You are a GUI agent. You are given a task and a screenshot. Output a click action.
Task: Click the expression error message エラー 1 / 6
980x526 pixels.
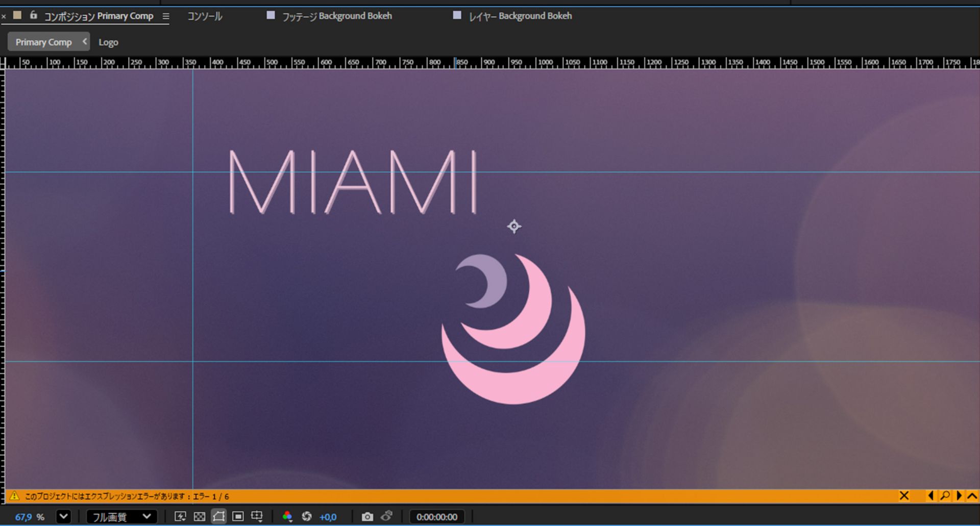127,496
